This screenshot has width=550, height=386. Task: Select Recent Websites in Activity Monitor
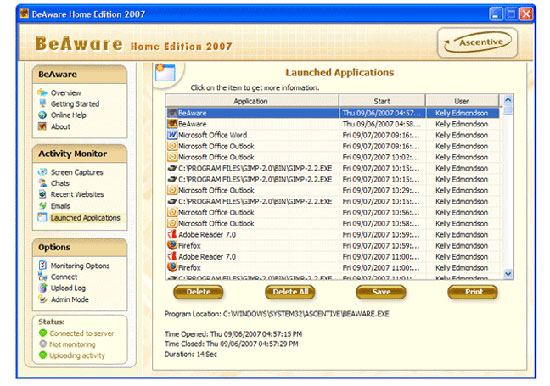coord(78,194)
